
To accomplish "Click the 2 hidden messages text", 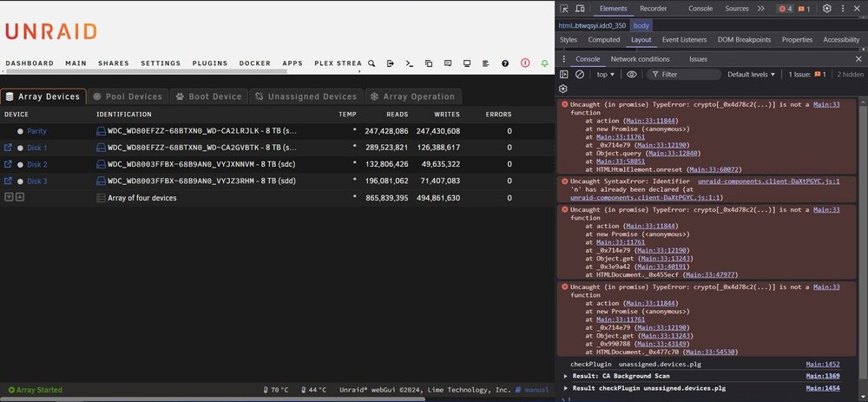I will point(851,74).
